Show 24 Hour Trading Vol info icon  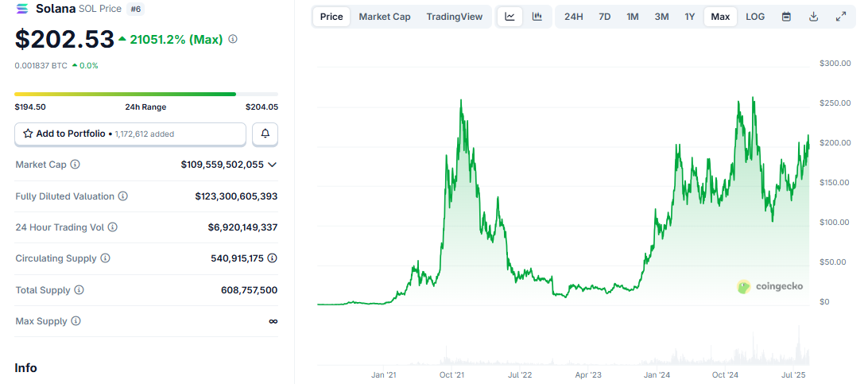coord(112,227)
